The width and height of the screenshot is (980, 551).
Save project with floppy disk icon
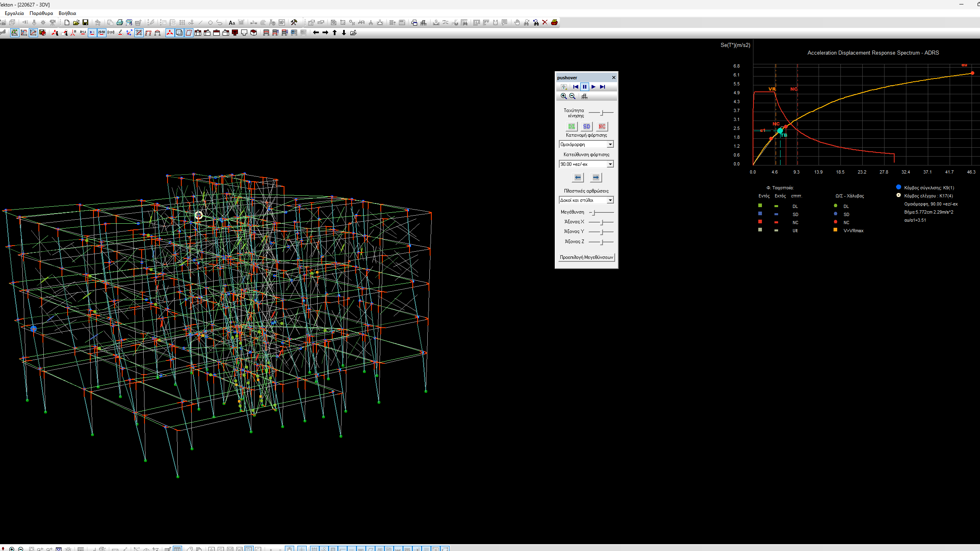click(x=85, y=23)
